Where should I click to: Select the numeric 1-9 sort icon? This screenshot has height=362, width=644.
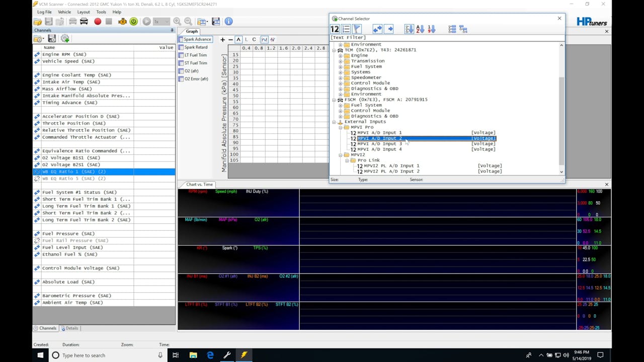tap(431, 29)
